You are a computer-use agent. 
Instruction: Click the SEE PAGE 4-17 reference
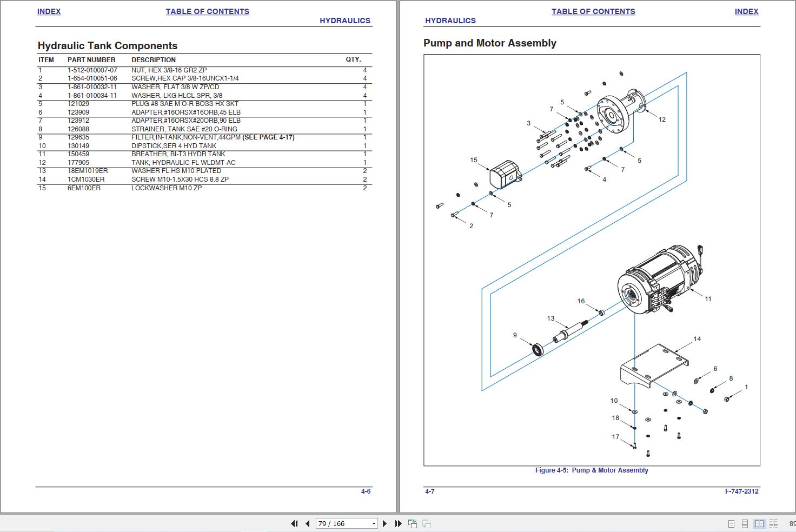point(268,137)
